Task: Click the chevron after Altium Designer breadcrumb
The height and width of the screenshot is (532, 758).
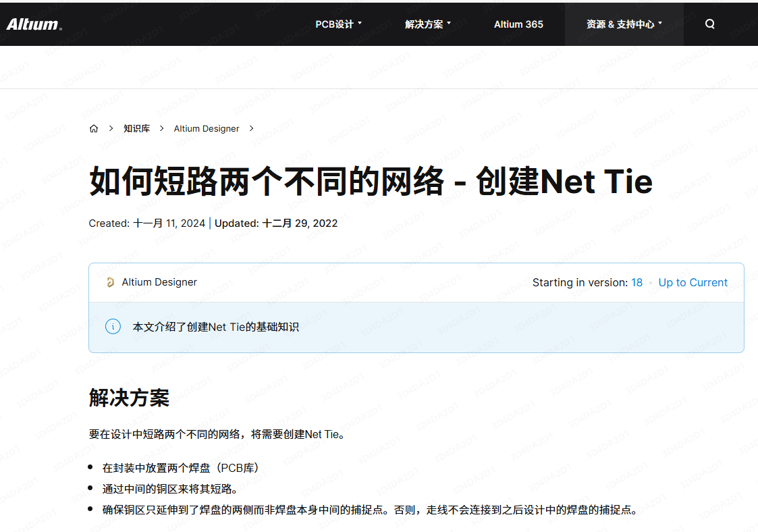Action: [x=250, y=128]
